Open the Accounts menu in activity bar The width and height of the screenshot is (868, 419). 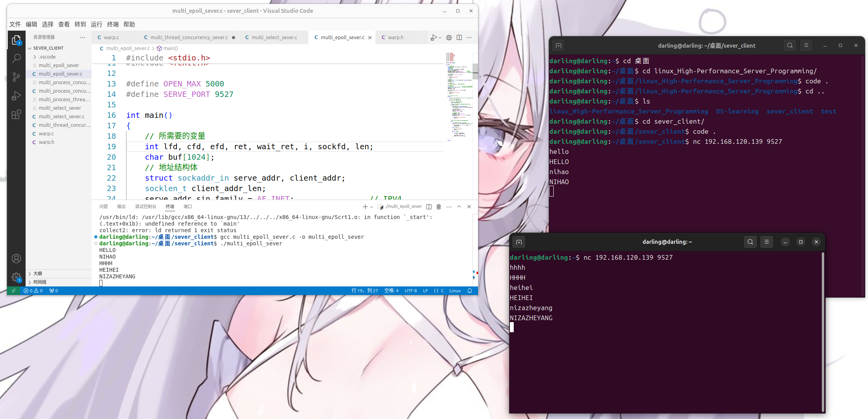16,259
